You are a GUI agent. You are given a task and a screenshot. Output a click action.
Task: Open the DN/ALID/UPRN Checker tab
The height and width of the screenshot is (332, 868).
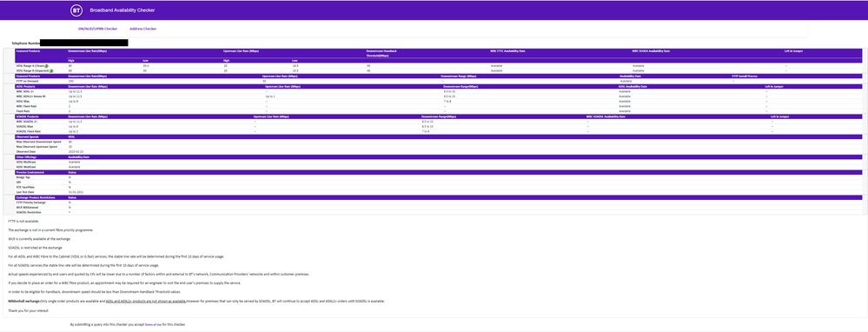coord(98,28)
